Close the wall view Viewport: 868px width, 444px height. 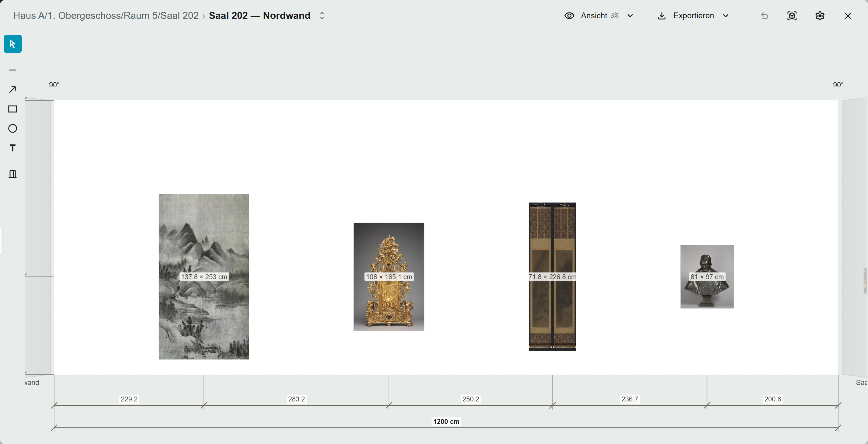coord(848,16)
